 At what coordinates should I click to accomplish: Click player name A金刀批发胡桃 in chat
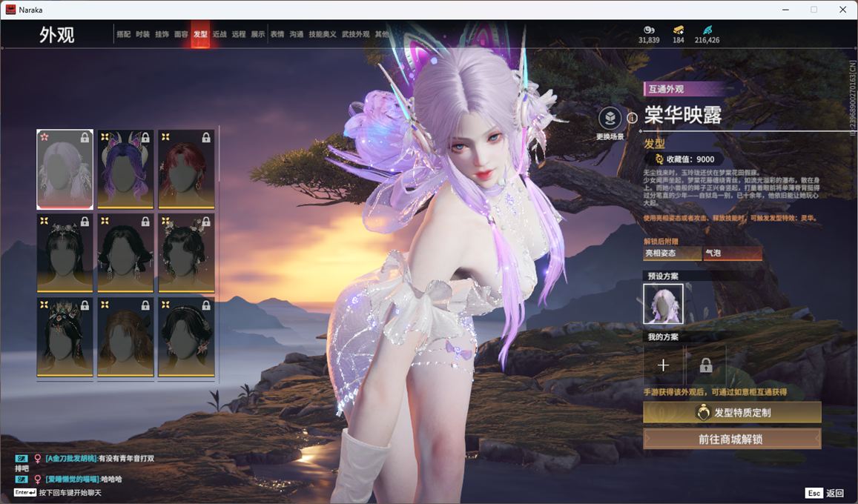(x=71, y=459)
